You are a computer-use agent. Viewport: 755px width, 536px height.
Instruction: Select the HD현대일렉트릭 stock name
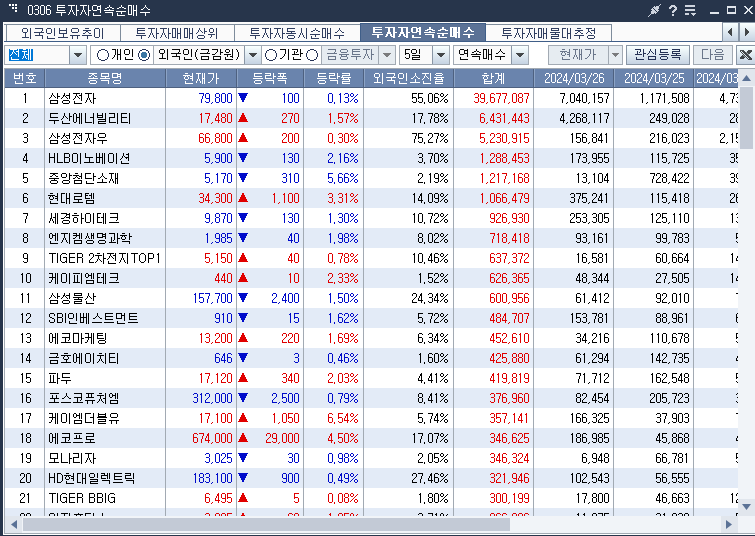(91, 478)
